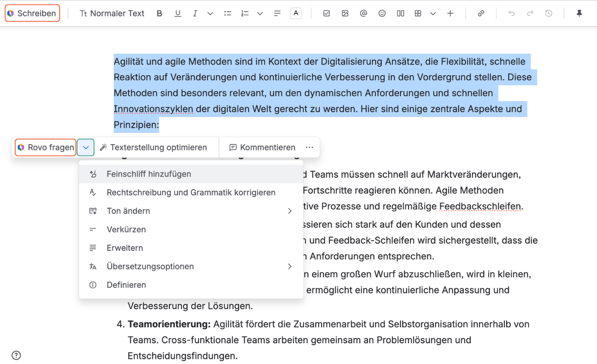
Task: Open the emoji picker
Action: (x=382, y=13)
